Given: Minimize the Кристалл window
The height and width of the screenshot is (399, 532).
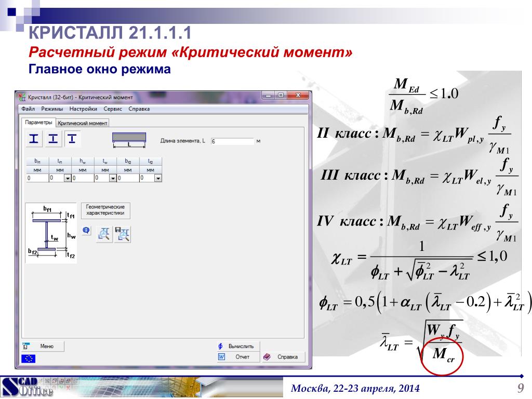Looking at the screenshot, I should tap(268, 96).
